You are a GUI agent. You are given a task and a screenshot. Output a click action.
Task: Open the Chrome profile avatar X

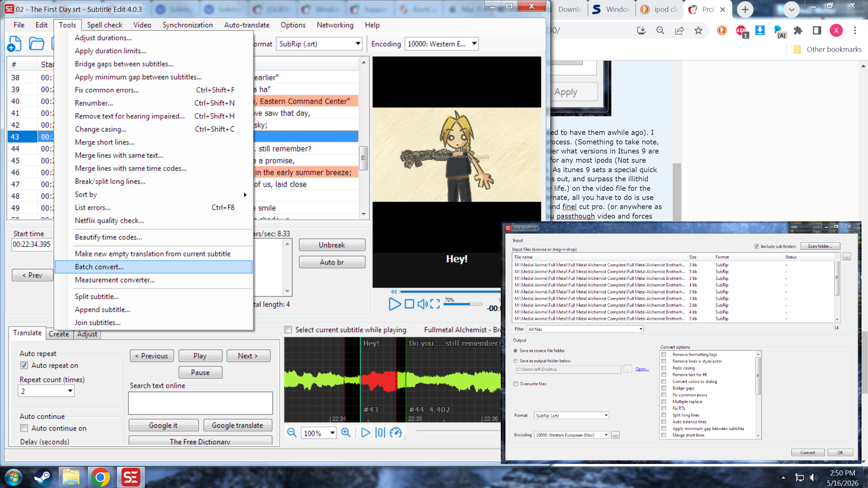(836, 30)
